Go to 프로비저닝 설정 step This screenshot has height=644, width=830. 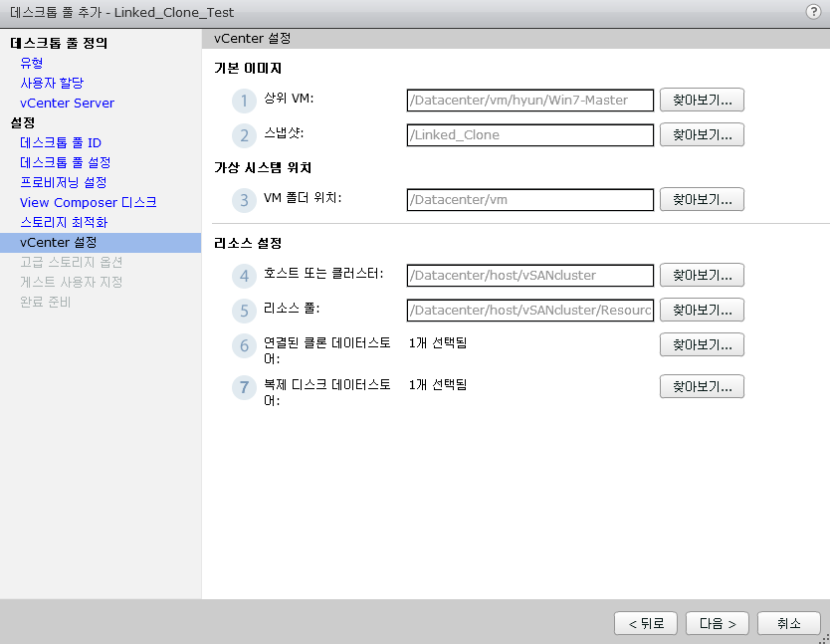pos(64,183)
